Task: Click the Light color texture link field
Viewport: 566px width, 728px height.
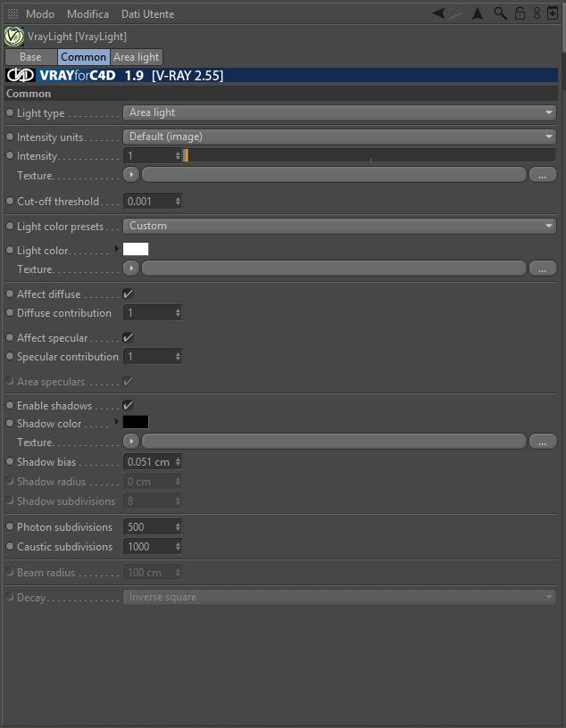Action: point(334,269)
